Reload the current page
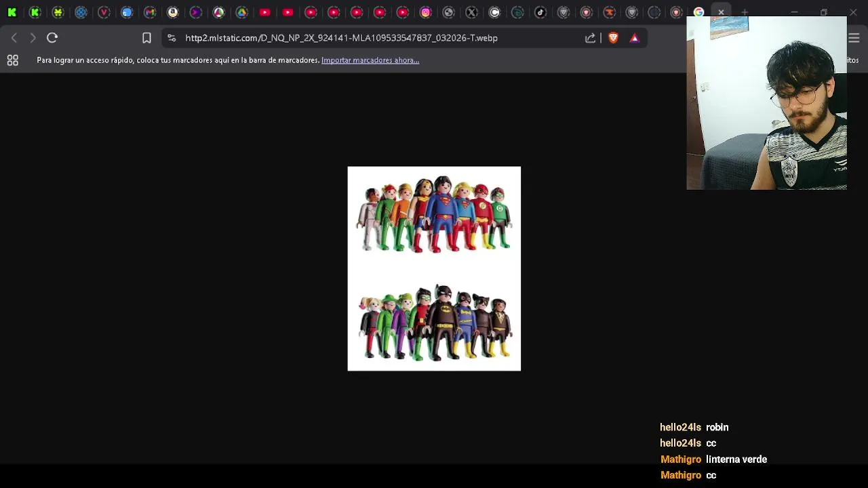The height and width of the screenshot is (488, 868). pos(52,38)
